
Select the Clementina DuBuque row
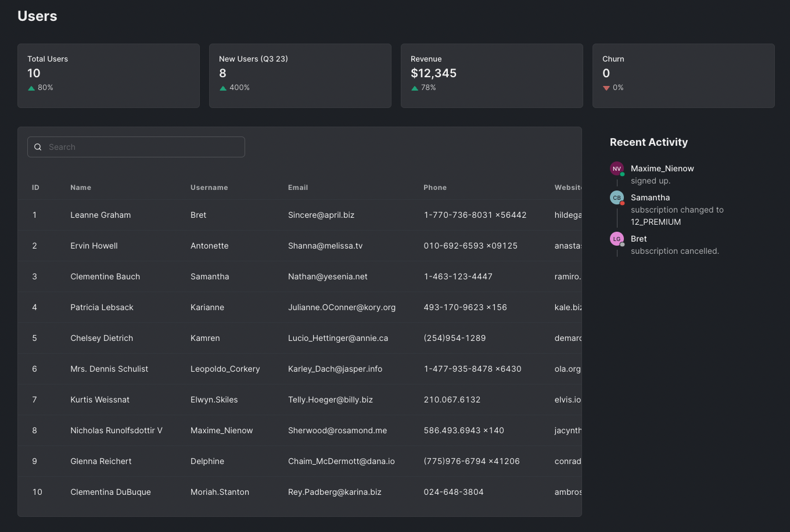point(110,492)
